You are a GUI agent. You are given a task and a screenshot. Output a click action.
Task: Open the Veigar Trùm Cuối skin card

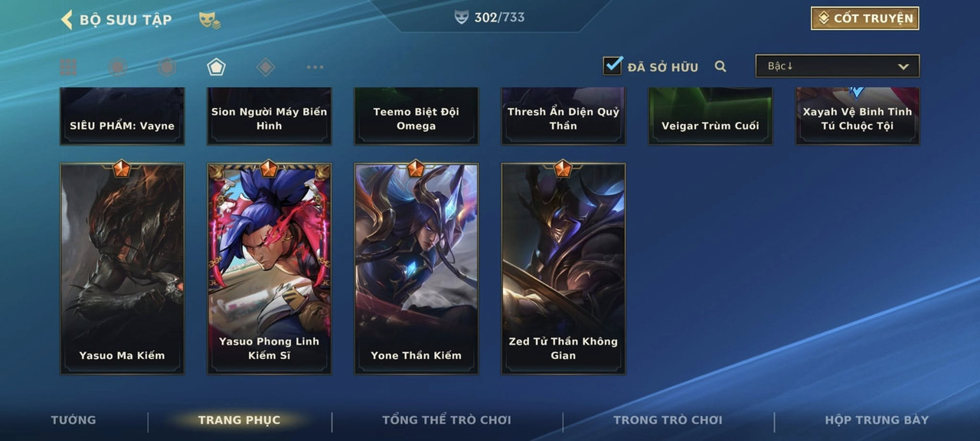pyautogui.click(x=710, y=116)
